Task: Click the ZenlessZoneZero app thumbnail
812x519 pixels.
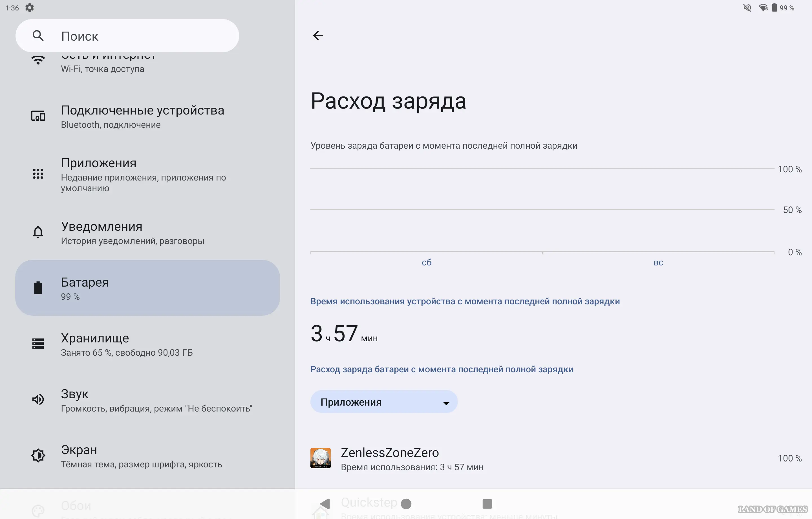Action: pos(320,458)
